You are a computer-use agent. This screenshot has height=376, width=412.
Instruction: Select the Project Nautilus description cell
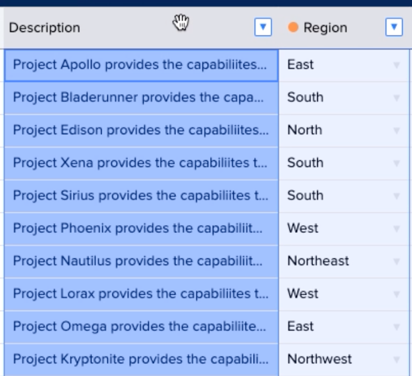pyautogui.click(x=141, y=261)
